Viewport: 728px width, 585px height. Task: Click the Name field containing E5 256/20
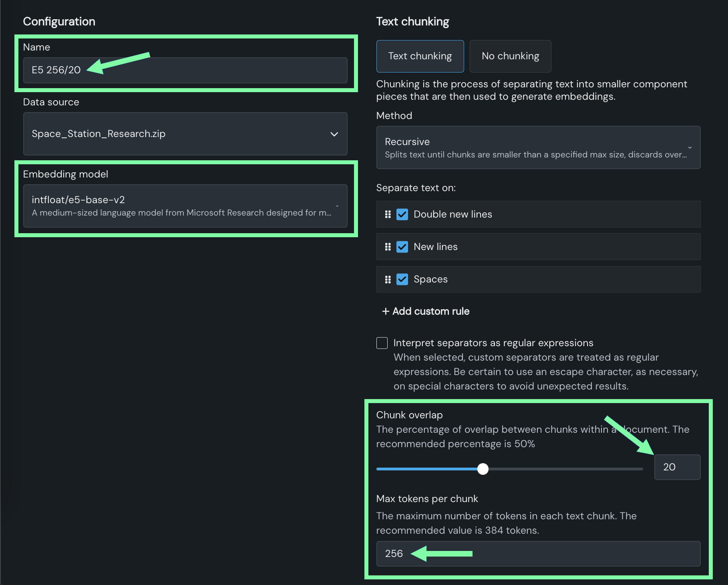[185, 70]
